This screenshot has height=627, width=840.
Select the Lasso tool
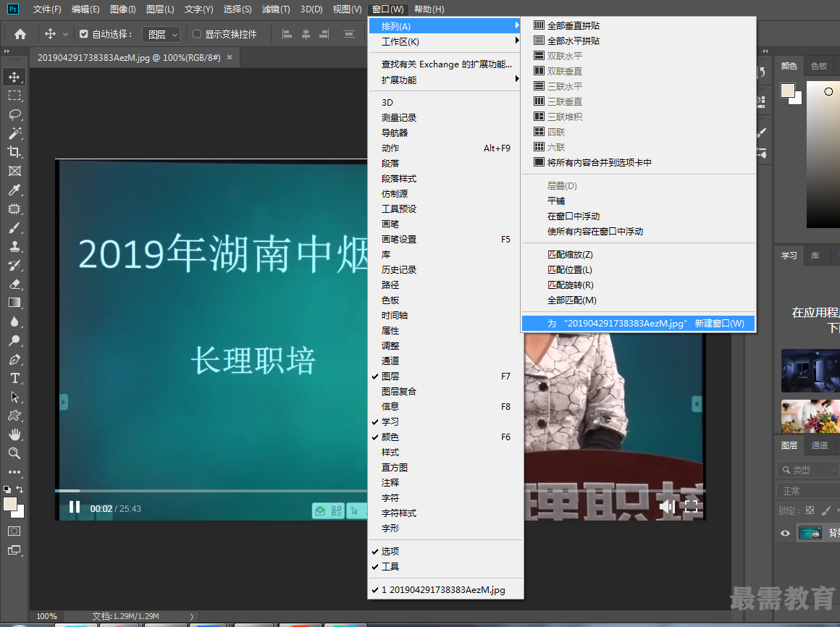pyautogui.click(x=14, y=114)
